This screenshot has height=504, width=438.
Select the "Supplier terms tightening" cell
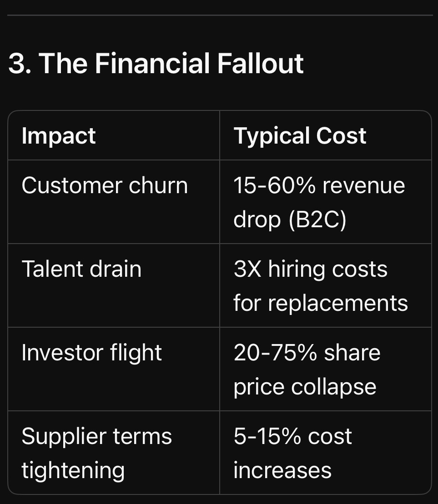[x=96, y=453]
